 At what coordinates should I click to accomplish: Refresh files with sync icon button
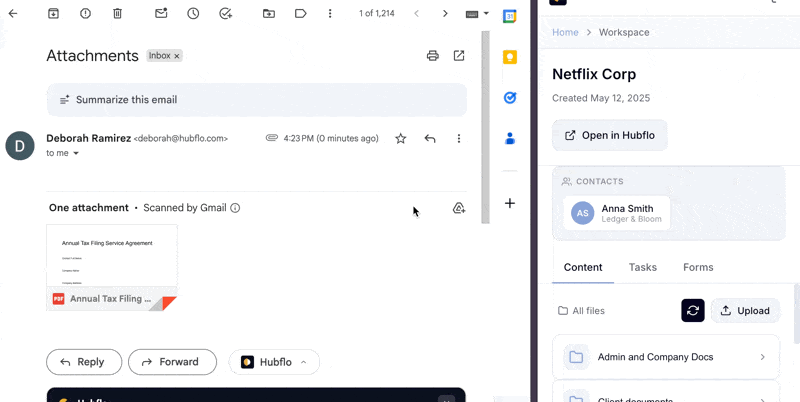(693, 311)
